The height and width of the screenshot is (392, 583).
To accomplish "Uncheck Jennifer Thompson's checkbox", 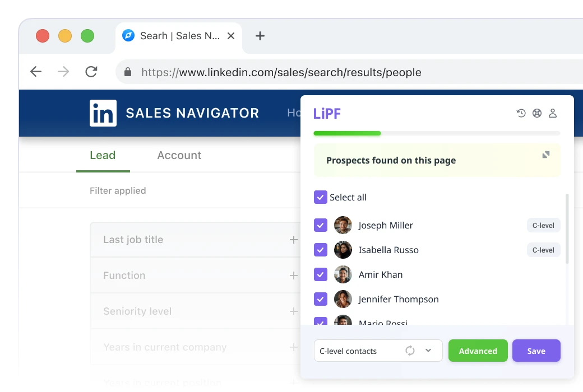I will click(321, 298).
